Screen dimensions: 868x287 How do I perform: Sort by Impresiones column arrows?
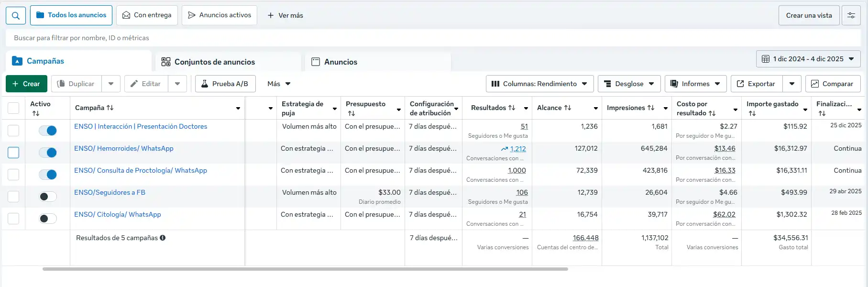coord(651,108)
